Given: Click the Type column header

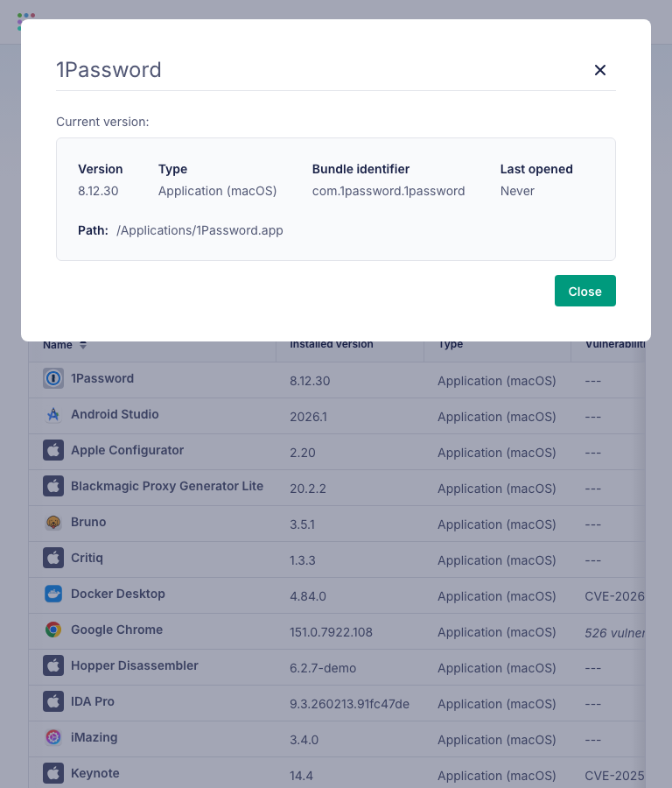Looking at the screenshot, I should coord(451,345).
